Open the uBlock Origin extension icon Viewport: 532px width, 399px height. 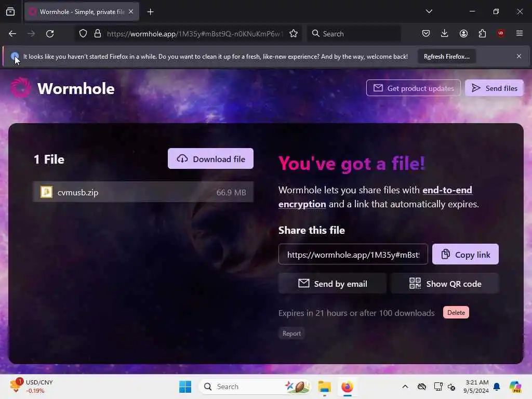click(500, 33)
